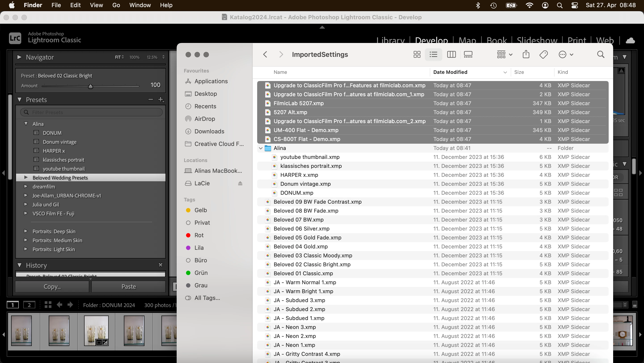Collapse the Alina folder in Finder list
This screenshot has height=363, width=644.
point(261,148)
